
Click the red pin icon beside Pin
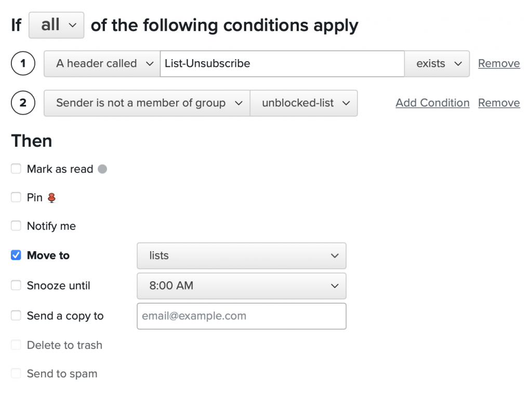pos(51,198)
